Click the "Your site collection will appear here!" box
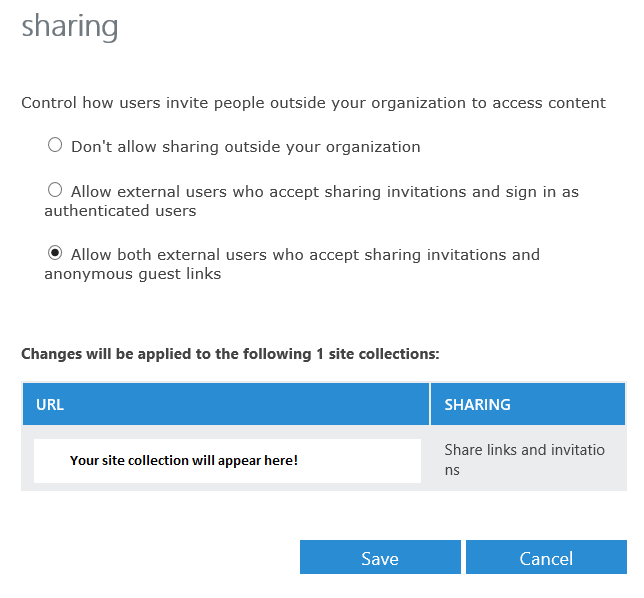This screenshot has width=644, height=598. [x=227, y=461]
